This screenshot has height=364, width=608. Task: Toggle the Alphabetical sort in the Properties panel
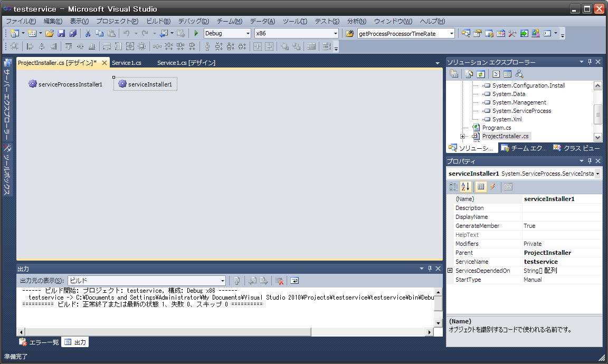465,187
